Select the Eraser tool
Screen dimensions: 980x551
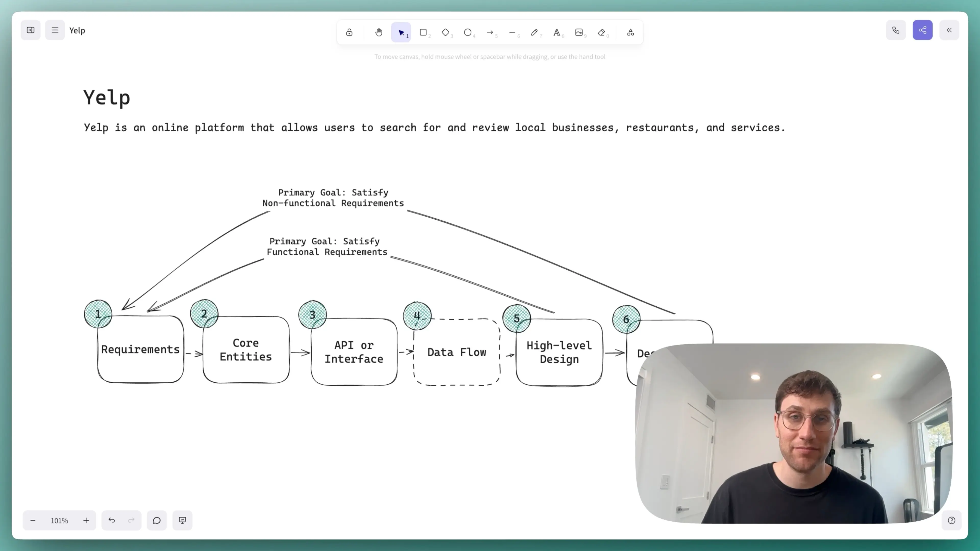tap(601, 32)
